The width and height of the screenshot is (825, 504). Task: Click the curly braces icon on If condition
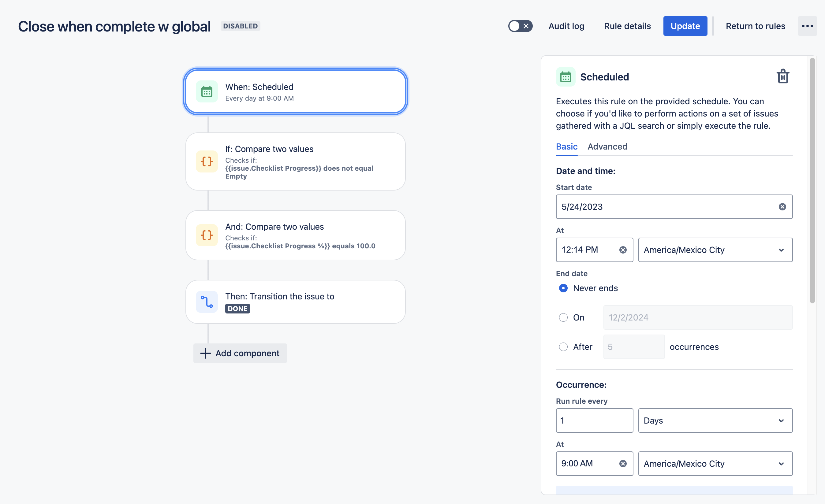tap(207, 162)
